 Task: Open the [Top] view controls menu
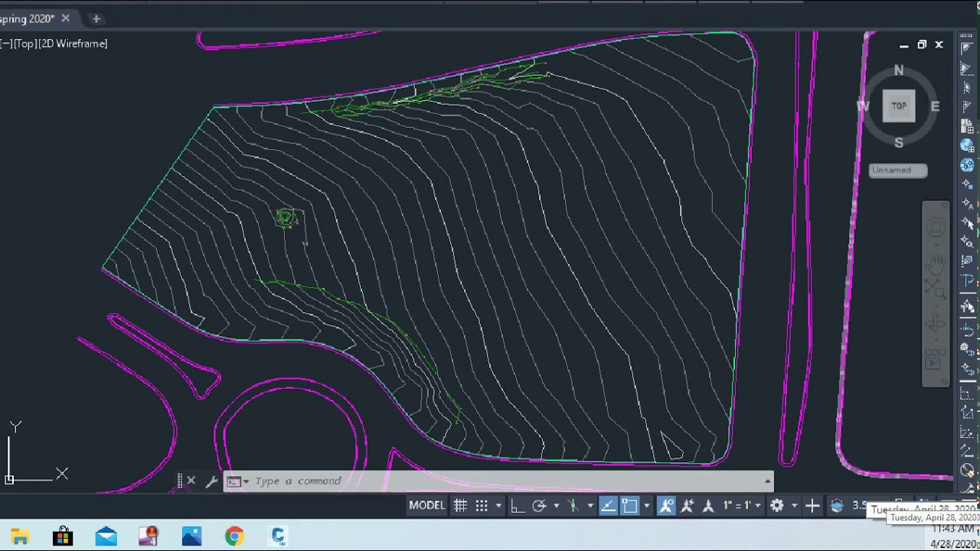click(24, 44)
